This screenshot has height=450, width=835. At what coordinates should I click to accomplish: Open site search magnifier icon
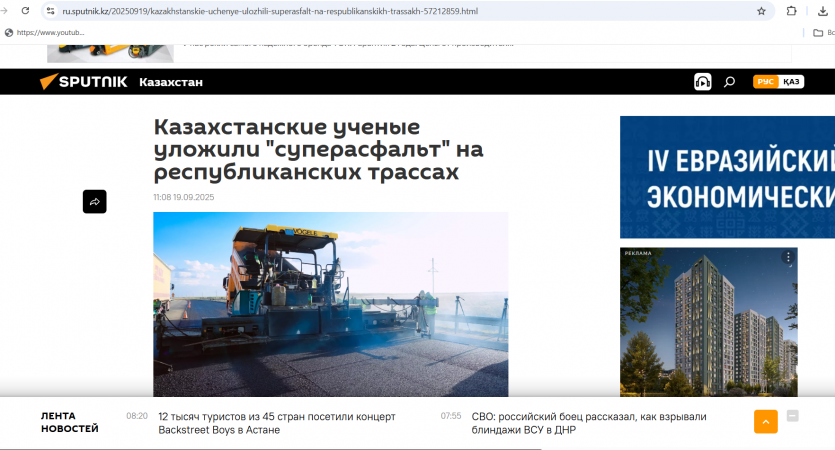730,81
